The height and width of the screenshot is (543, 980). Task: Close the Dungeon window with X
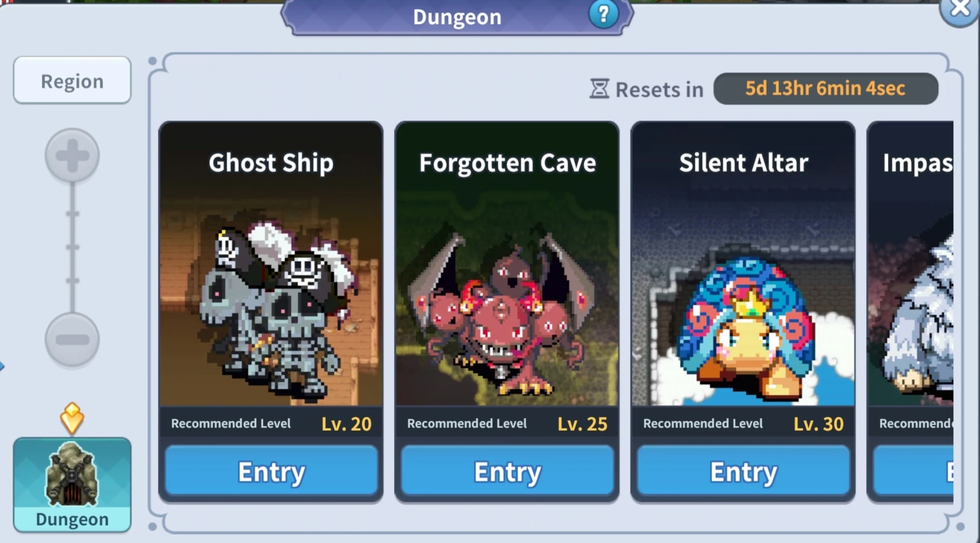click(x=960, y=9)
